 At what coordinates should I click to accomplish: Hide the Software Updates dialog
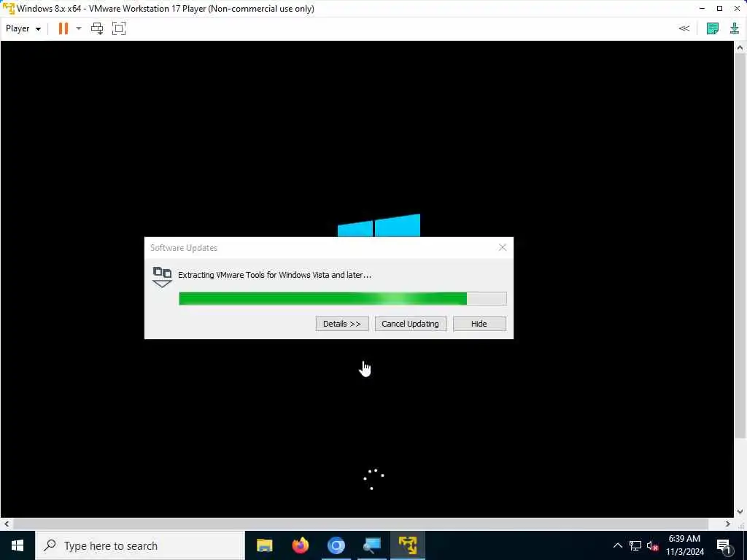[x=479, y=324]
